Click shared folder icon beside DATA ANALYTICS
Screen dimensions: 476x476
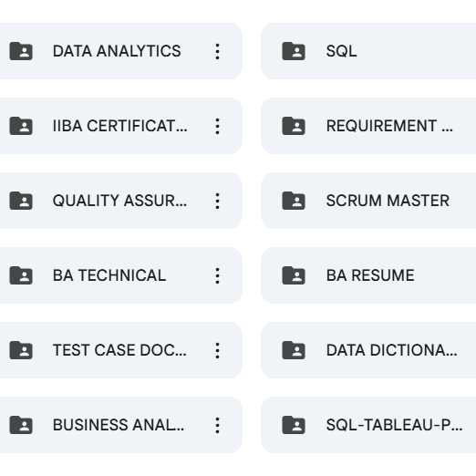pos(21,51)
